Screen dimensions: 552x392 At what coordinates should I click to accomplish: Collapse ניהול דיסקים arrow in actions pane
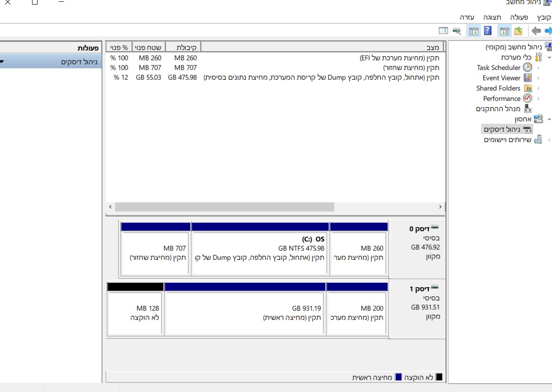pos(2,62)
